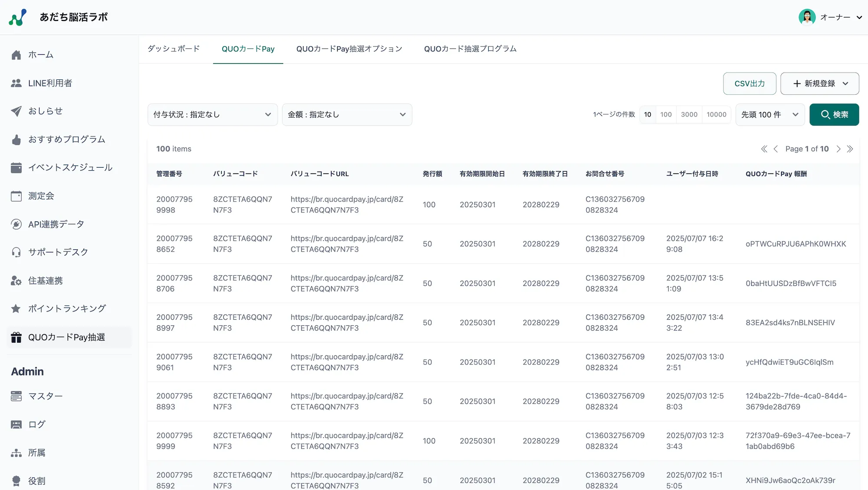Switch to the QUOカード抽選プログラム tab
Viewport: 868px width, 490px height.
click(x=470, y=49)
